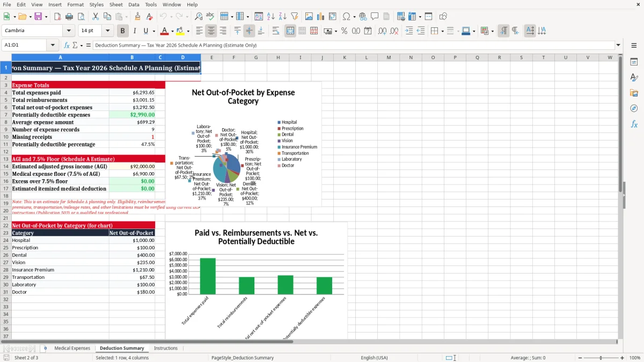Open sidebar Styles panel icon
The height and width of the screenshot is (362, 644).
point(634,78)
